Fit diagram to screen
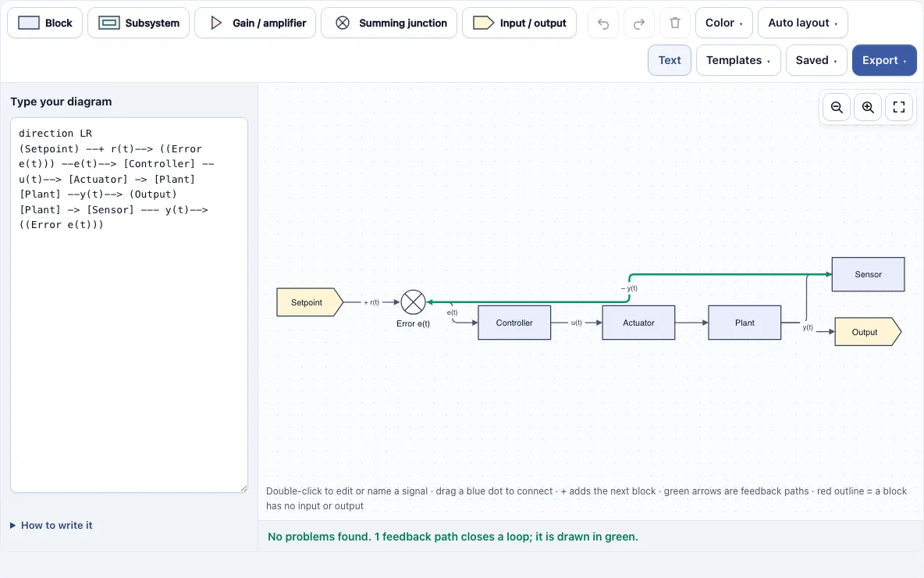Screen dimensions: 924x578 point(899,107)
